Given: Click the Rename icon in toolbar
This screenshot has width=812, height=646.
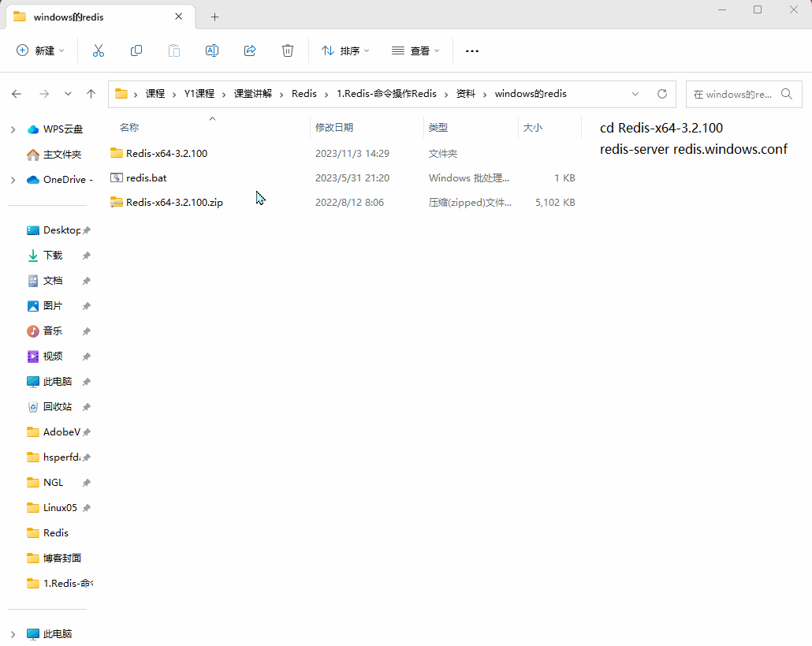Looking at the screenshot, I should pyautogui.click(x=212, y=50).
